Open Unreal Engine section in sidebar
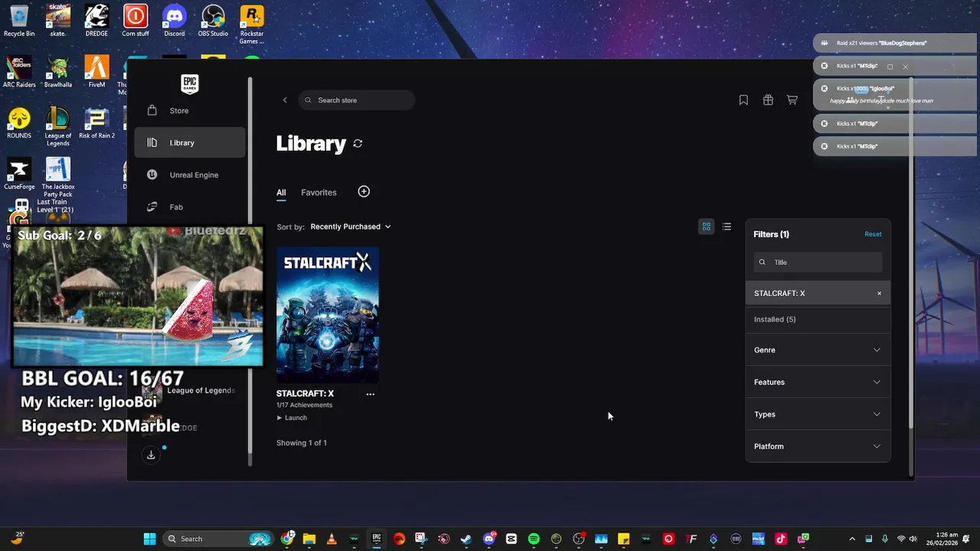The height and width of the screenshot is (551, 980). 190,175
